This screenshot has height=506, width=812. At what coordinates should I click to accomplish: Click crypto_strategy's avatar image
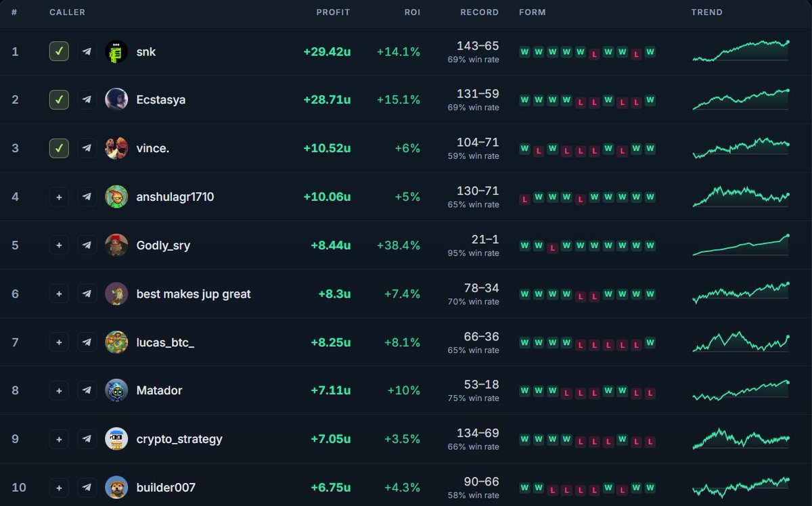(116, 439)
